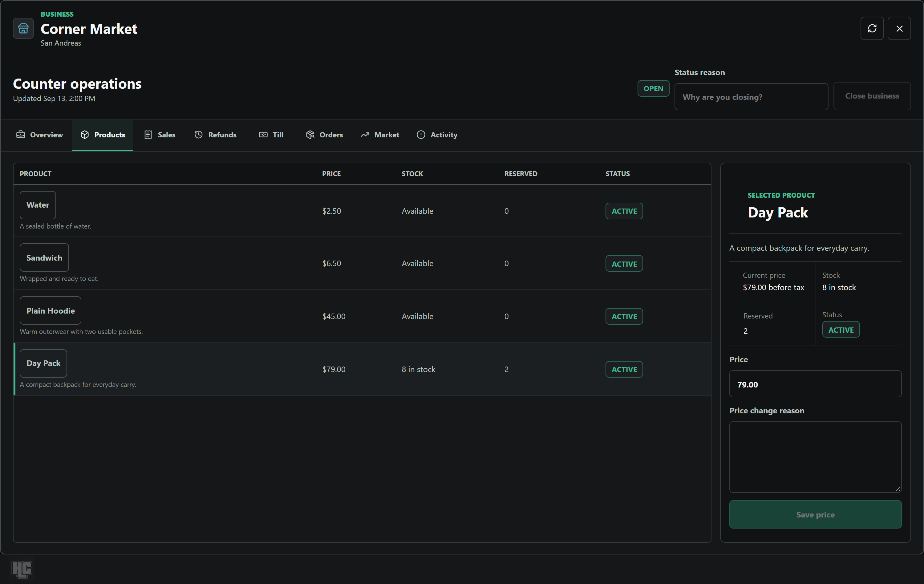Click the Activity alert icon
Viewport: 924px width, 584px height.
(421, 135)
